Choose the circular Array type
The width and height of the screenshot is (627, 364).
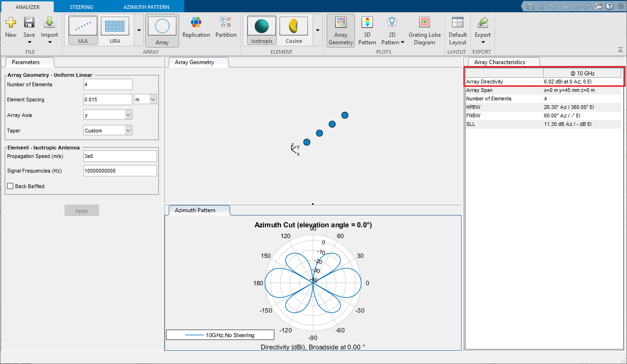[x=162, y=31]
